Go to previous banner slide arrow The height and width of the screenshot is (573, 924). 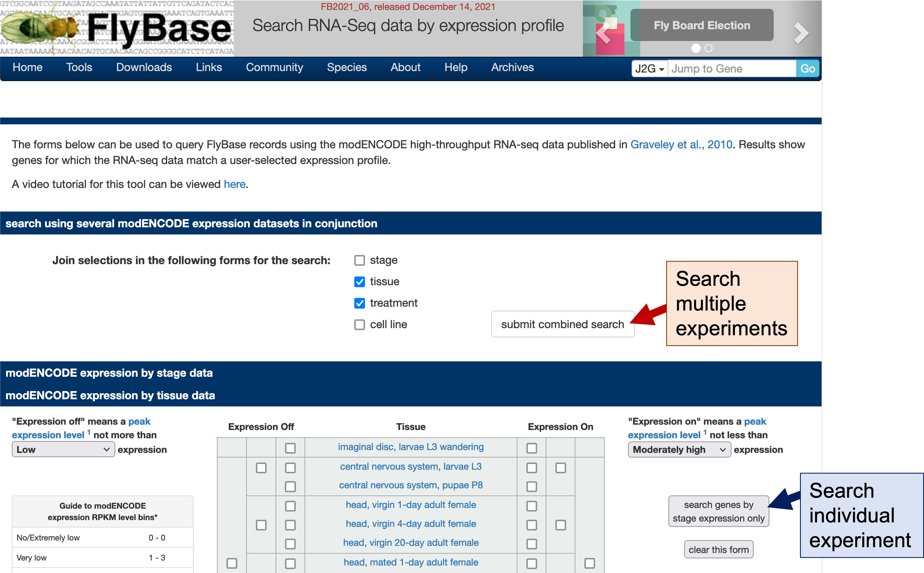pos(604,33)
